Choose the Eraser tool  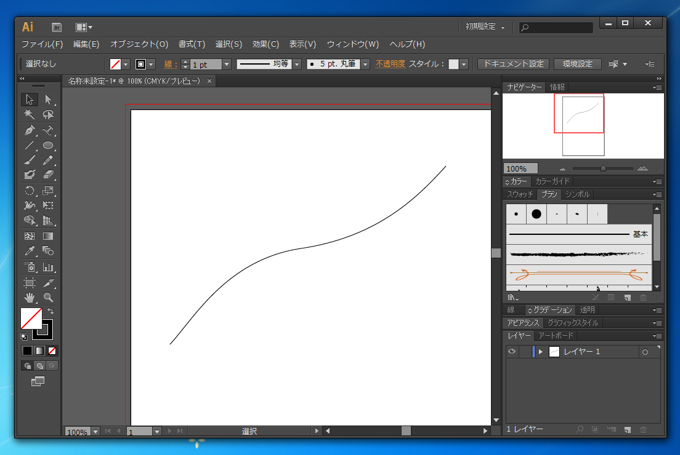coord(48,175)
